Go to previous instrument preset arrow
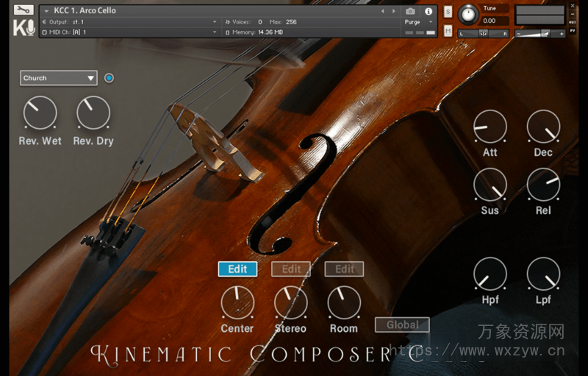This screenshot has height=376, width=588. tap(382, 11)
